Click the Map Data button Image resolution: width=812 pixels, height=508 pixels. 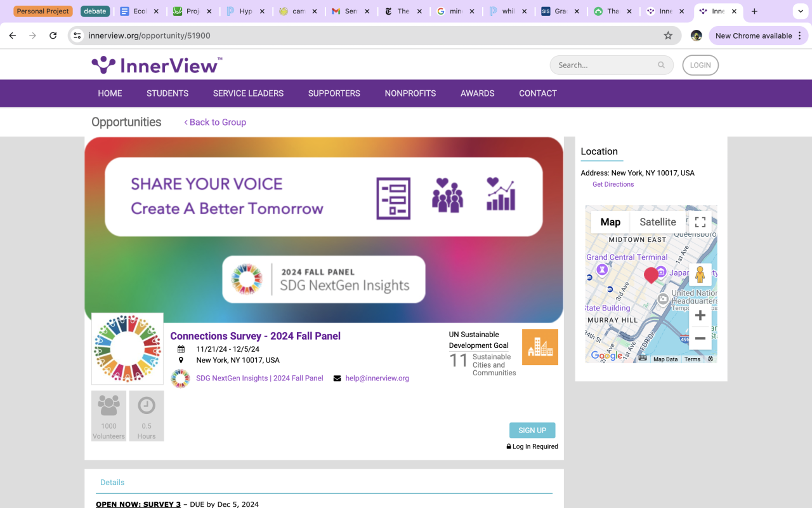665,359
